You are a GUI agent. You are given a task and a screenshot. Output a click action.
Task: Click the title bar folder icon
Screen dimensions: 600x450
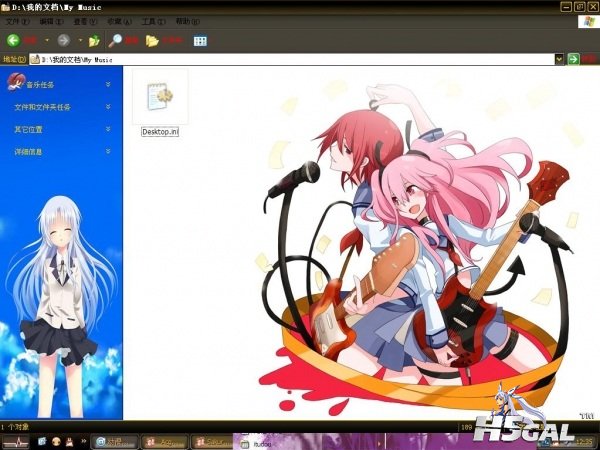(5, 7)
